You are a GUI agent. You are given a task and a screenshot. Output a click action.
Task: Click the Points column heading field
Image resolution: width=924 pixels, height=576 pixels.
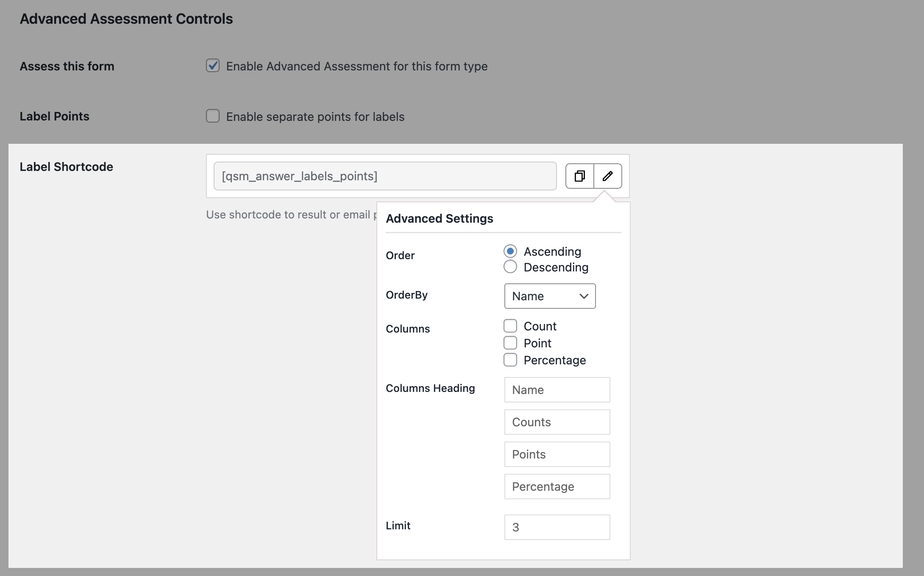(557, 454)
